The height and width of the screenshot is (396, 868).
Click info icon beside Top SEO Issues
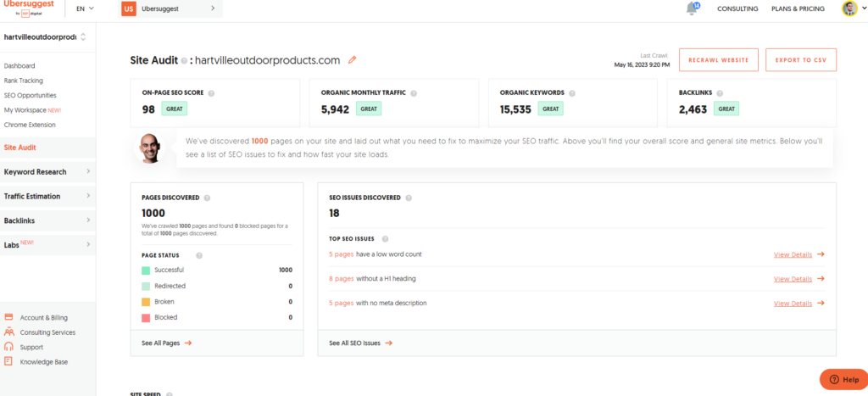[386, 239]
